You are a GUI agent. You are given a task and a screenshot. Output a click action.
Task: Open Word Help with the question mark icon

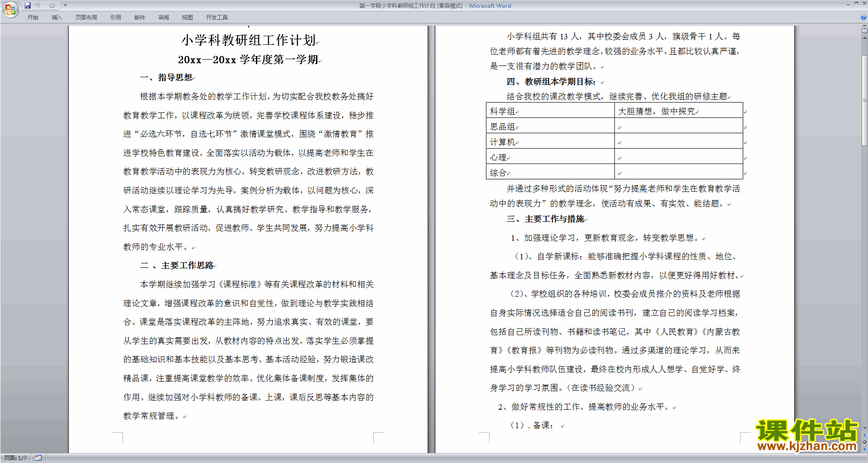(863, 17)
